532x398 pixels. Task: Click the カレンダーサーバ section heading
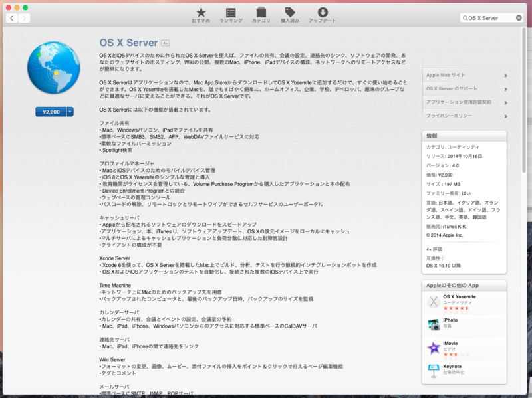(120, 312)
